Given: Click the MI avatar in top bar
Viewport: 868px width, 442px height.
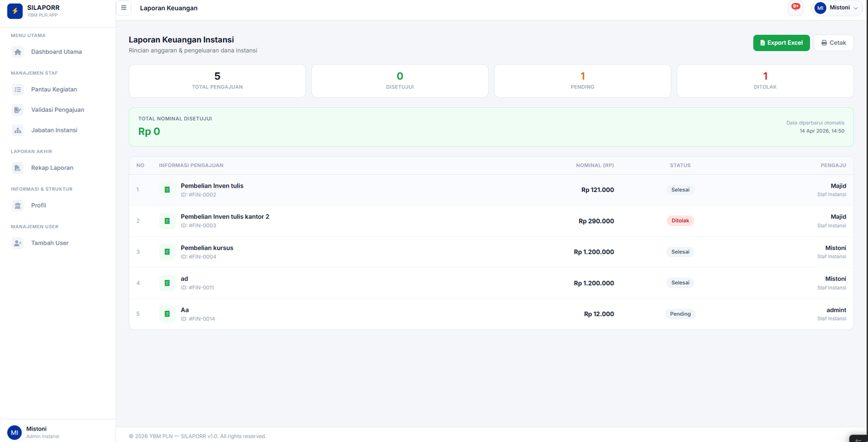Looking at the screenshot, I should point(820,8).
